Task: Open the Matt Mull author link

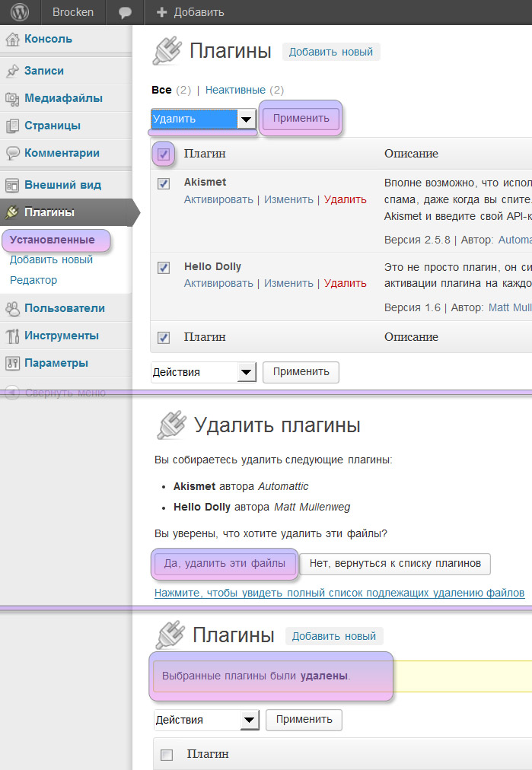Action: tap(510, 308)
